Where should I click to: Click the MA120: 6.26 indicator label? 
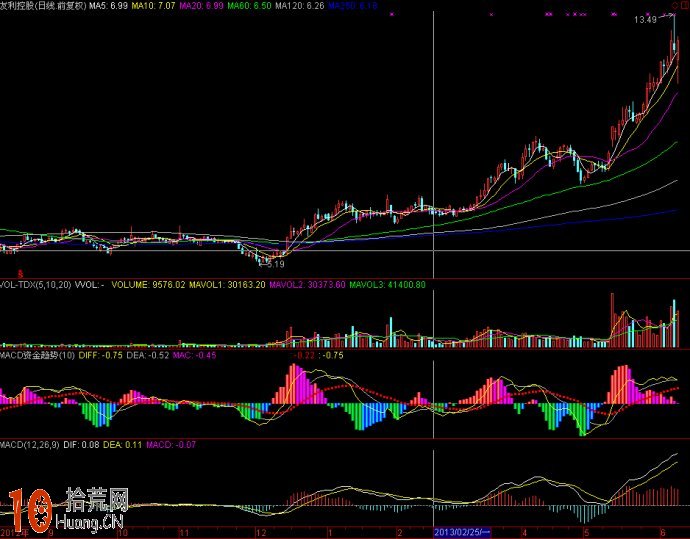tap(300, 6)
